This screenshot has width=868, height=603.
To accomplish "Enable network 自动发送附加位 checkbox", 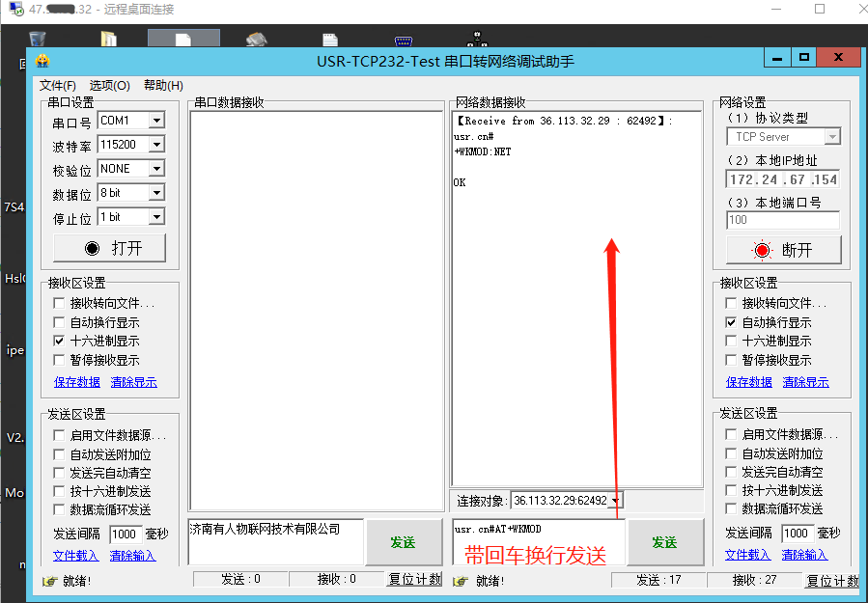I will (731, 453).
